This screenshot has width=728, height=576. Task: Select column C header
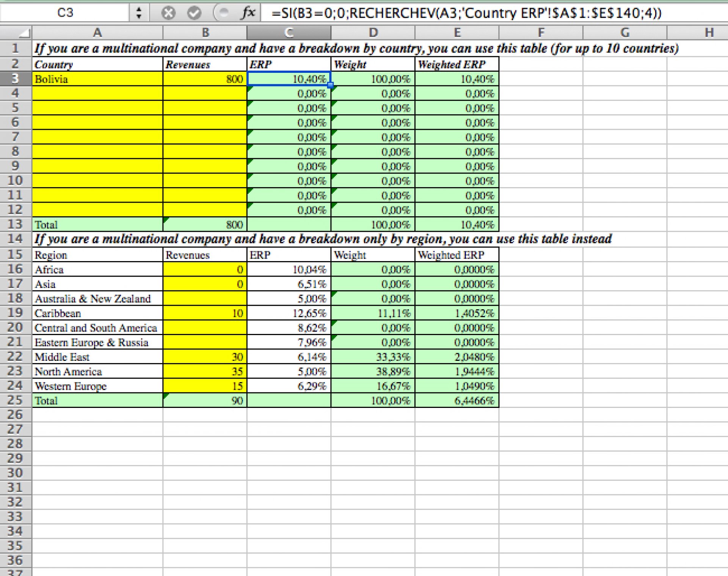(289, 33)
